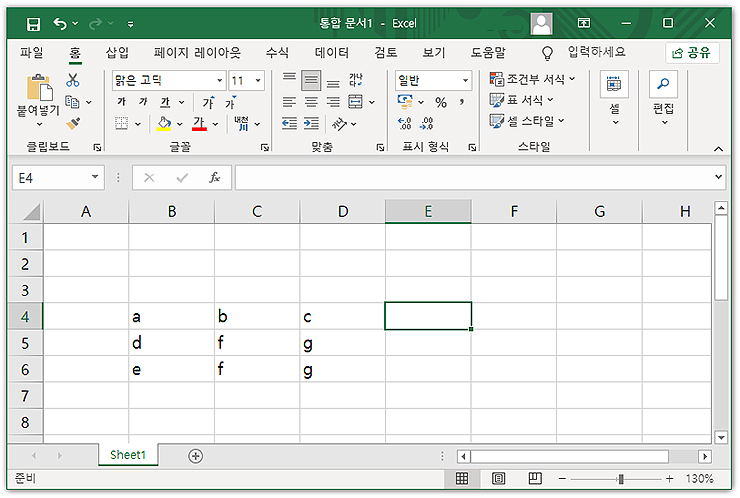The width and height of the screenshot is (740, 498).
Task: Click the Paste clipboard icon
Action: pos(40,88)
